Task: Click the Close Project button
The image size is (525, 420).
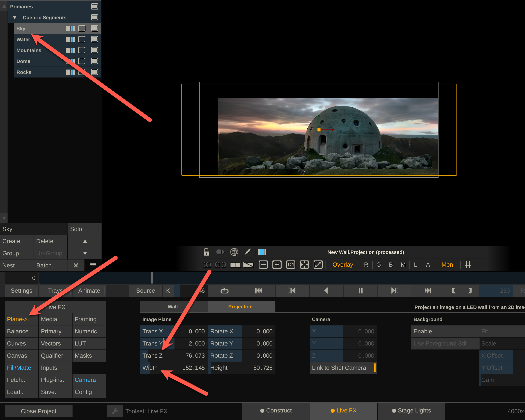Action: pos(39,411)
